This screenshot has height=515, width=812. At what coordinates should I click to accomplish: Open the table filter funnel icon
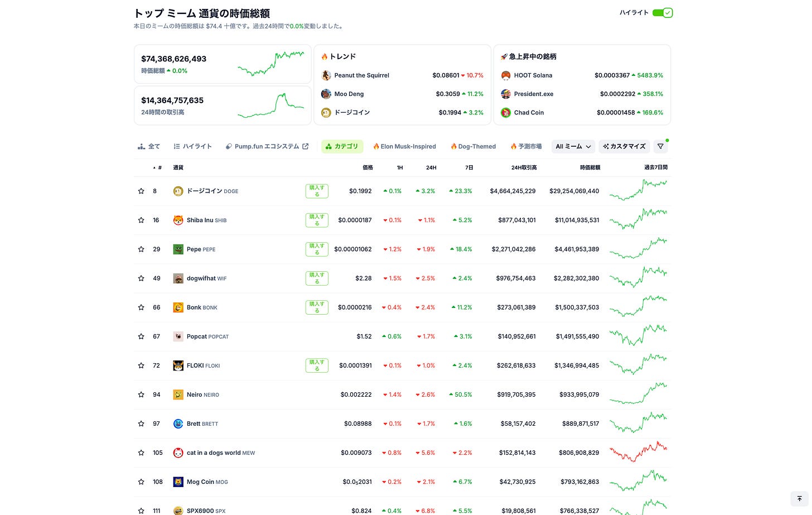(660, 146)
